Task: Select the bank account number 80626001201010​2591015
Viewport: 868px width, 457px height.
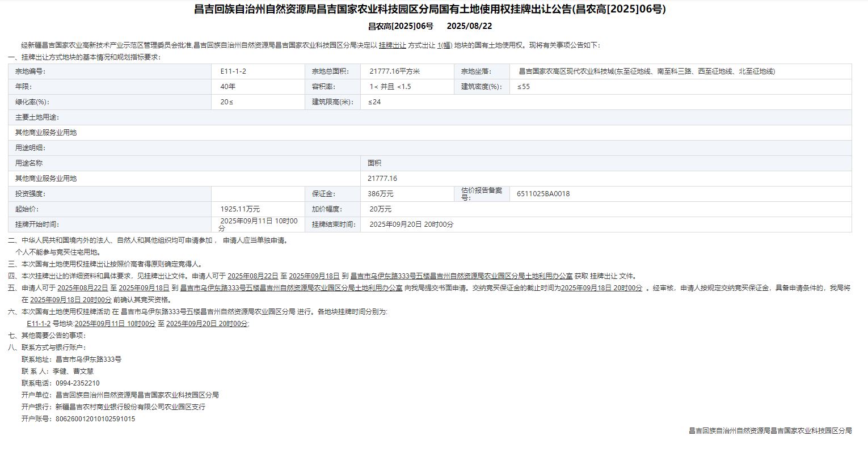Action: pyautogui.click(x=95, y=419)
